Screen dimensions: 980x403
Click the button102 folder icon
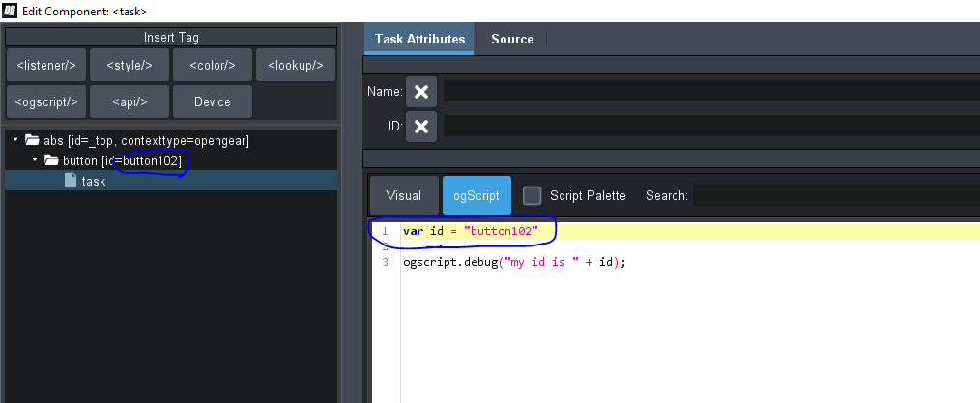tap(51, 160)
